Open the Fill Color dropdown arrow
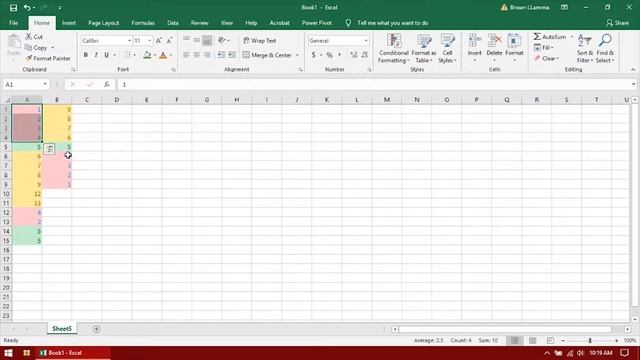The height and width of the screenshot is (360, 640). click(155, 55)
